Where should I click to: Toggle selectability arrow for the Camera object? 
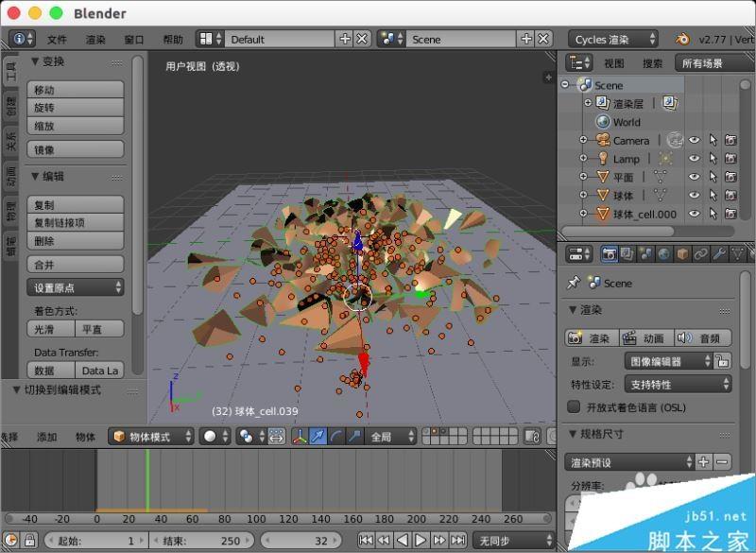click(x=713, y=140)
